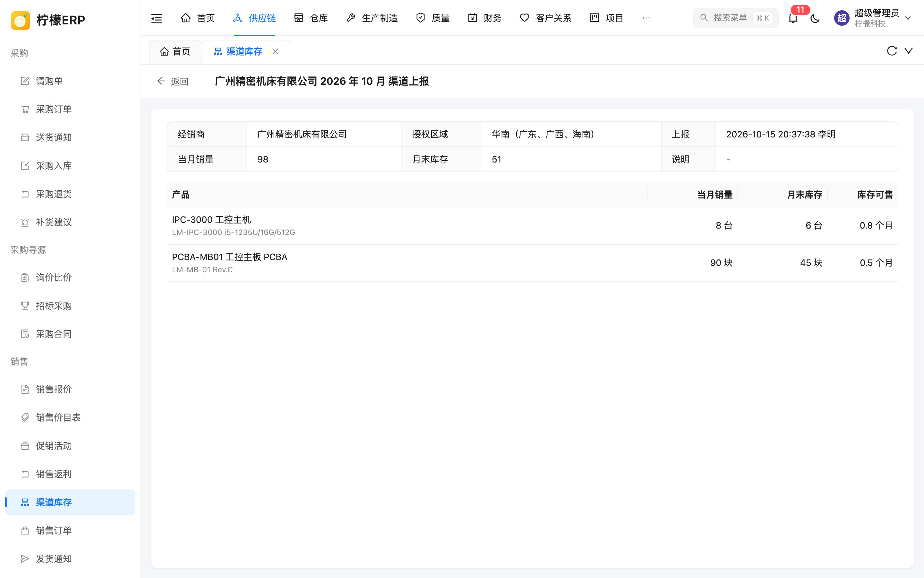The width and height of the screenshot is (924, 578).
Task: Open 销售返利 in the sidebar
Action: point(70,474)
